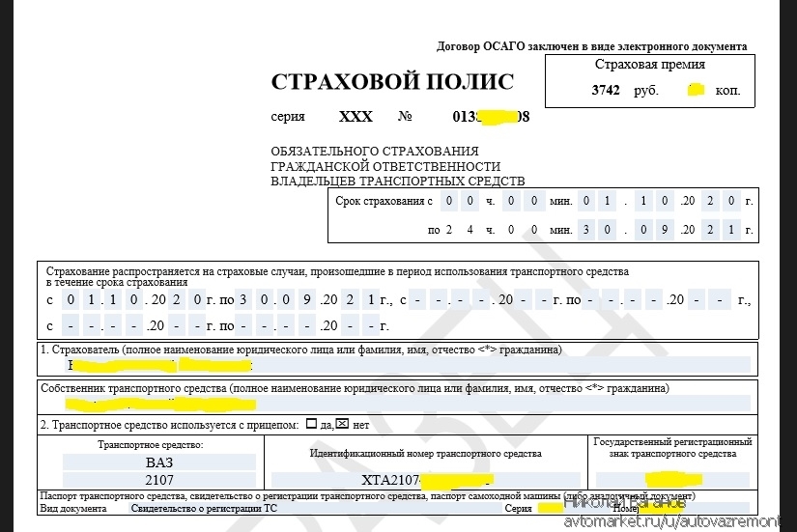Viewport: 797px width, 532px height.
Task: Select the policy series value 'XXX'
Action: pos(356,117)
